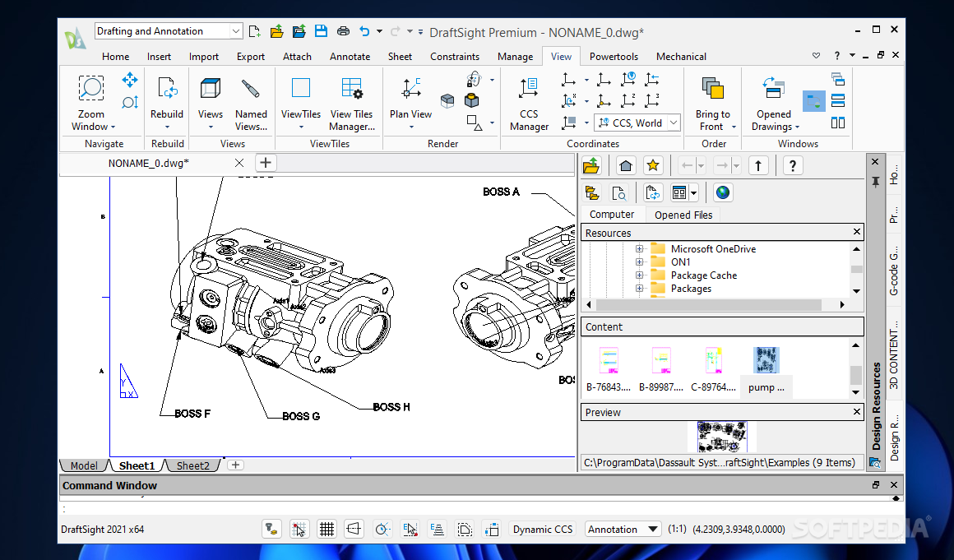Open the Mechanical ribbon tab
Image resolution: width=954 pixels, height=560 pixels.
point(681,56)
